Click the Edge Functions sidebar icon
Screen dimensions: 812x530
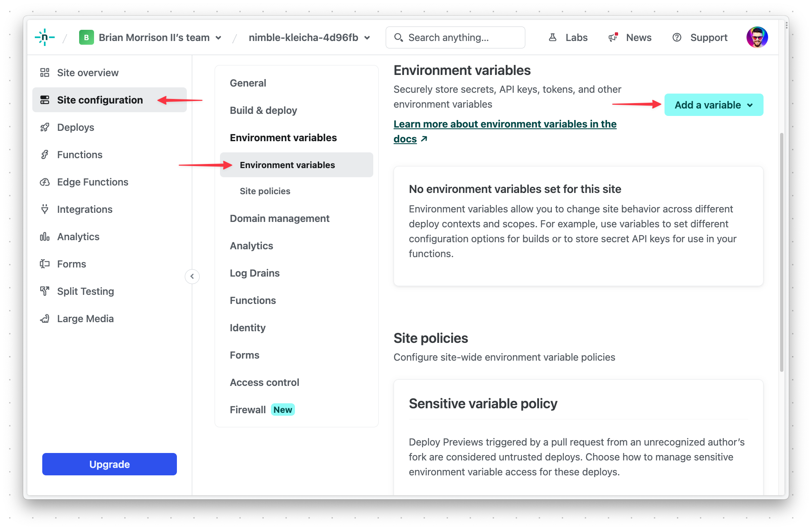(44, 181)
